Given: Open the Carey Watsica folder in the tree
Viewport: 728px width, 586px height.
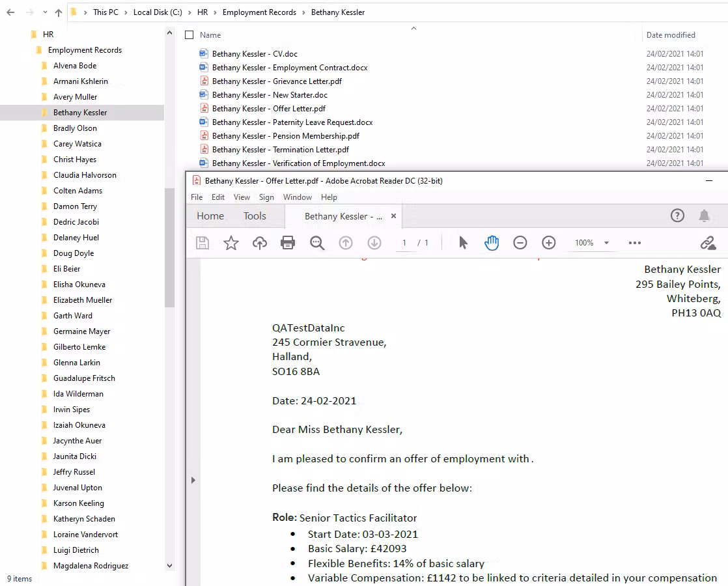Looking at the screenshot, I should point(77,144).
